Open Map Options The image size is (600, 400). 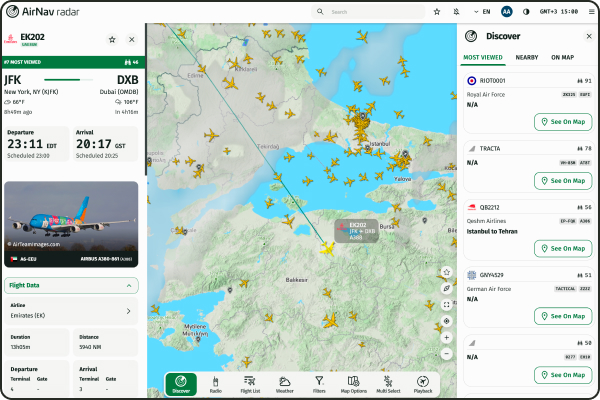click(354, 384)
